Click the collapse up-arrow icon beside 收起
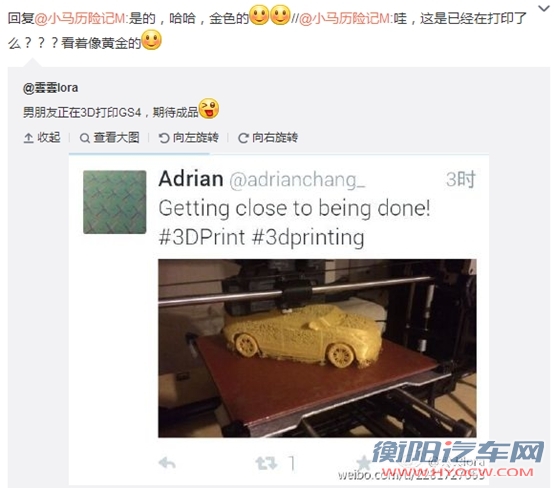Screen dimensions: 554x488 coord(28,138)
